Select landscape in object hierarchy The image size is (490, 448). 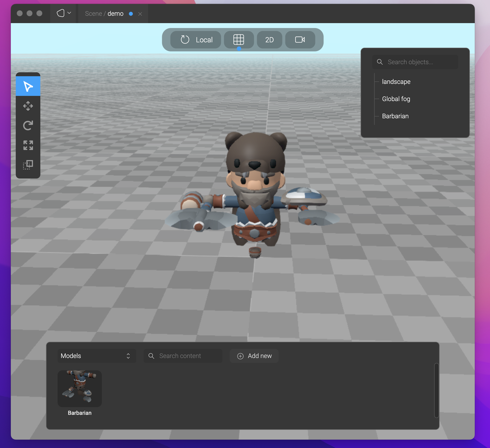(396, 82)
